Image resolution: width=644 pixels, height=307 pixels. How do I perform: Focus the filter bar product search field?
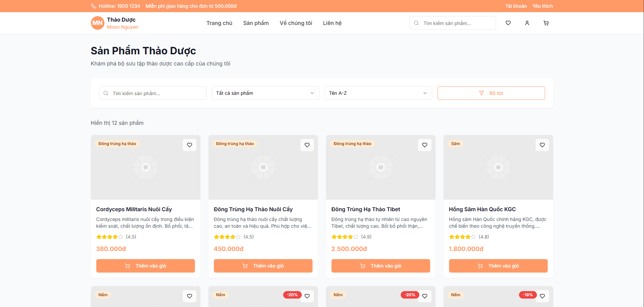point(153,93)
